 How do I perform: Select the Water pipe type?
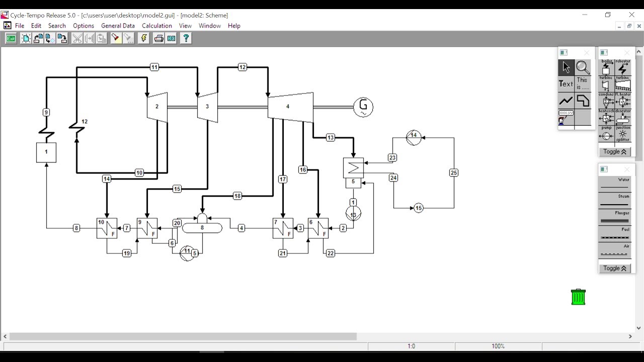point(615,184)
